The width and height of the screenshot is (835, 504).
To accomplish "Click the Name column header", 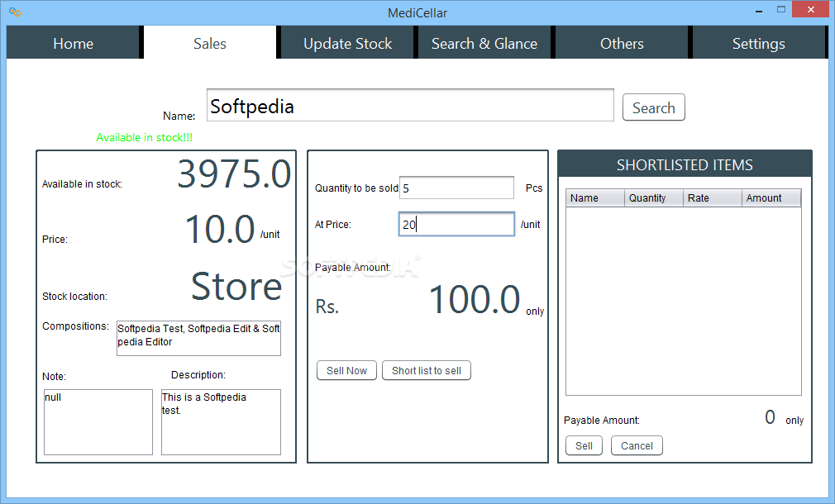I will click(594, 198).
